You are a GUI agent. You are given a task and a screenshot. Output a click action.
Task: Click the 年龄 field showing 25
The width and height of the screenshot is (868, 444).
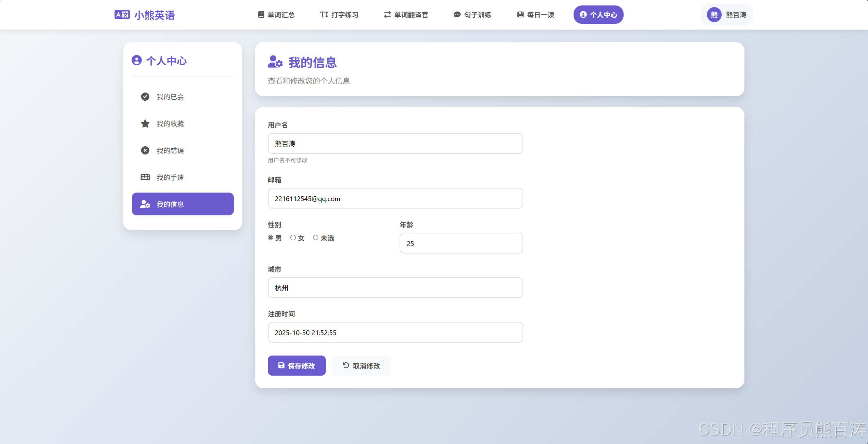(461, 243)
